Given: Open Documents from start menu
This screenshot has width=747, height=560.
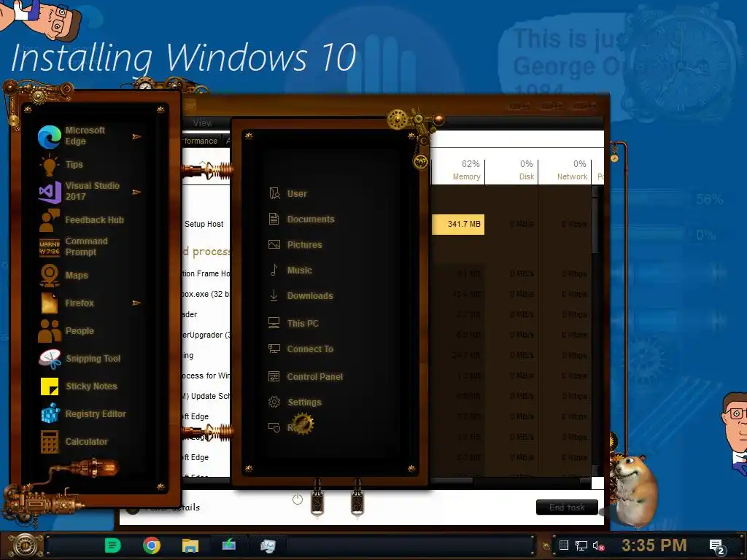Looking at the screenshot, I should [x=301, y=219].
